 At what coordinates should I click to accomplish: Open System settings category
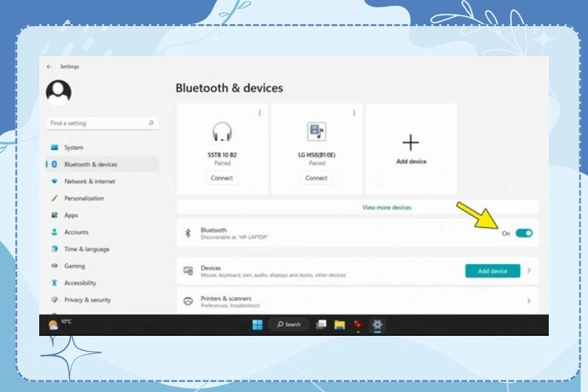click(103, 148)
